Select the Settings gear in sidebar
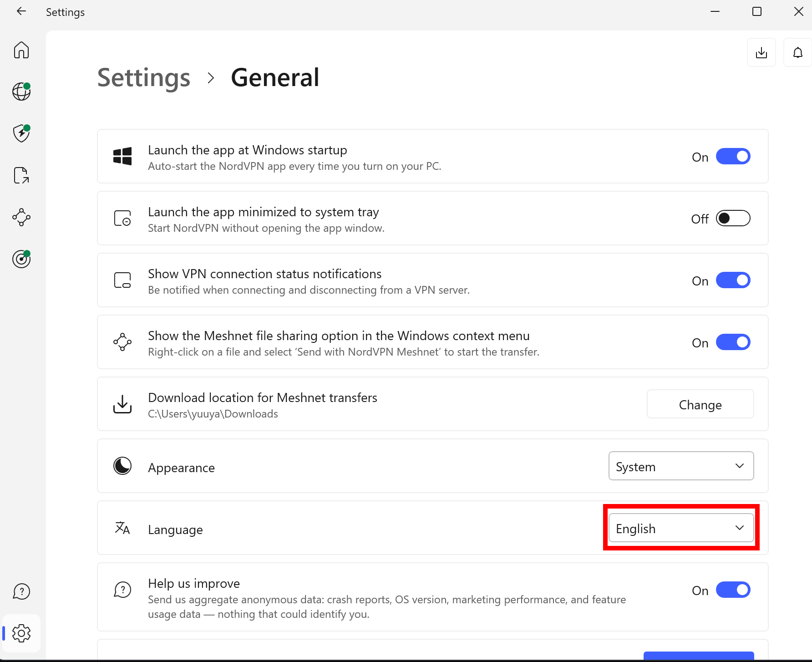This screenshot has height=662, width=812. pos(21,633)
